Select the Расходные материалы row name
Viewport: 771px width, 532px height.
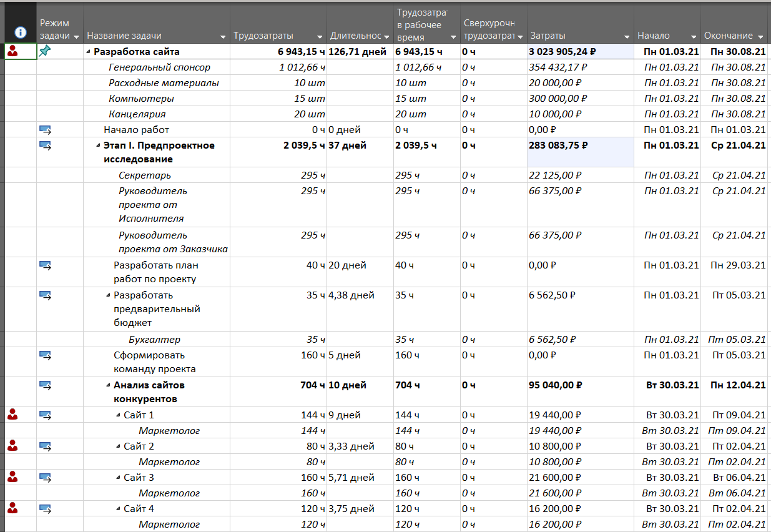tap(164, 83)
